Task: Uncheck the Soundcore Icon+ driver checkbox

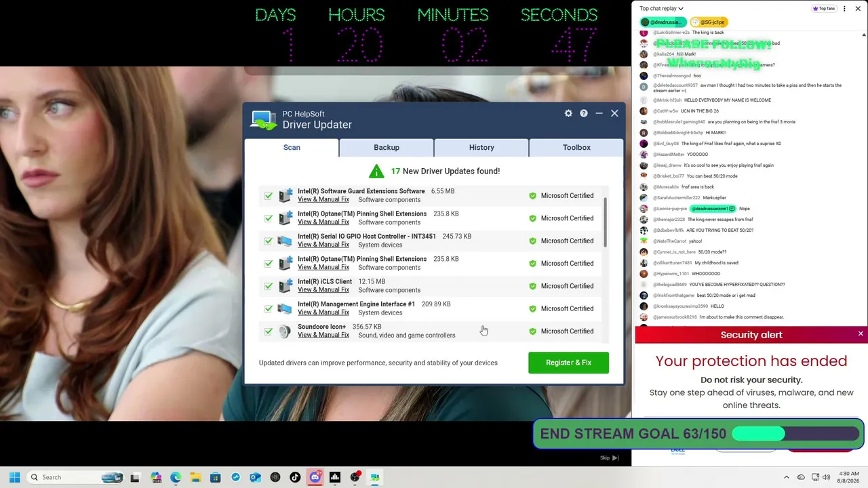Action: point(269,331)
